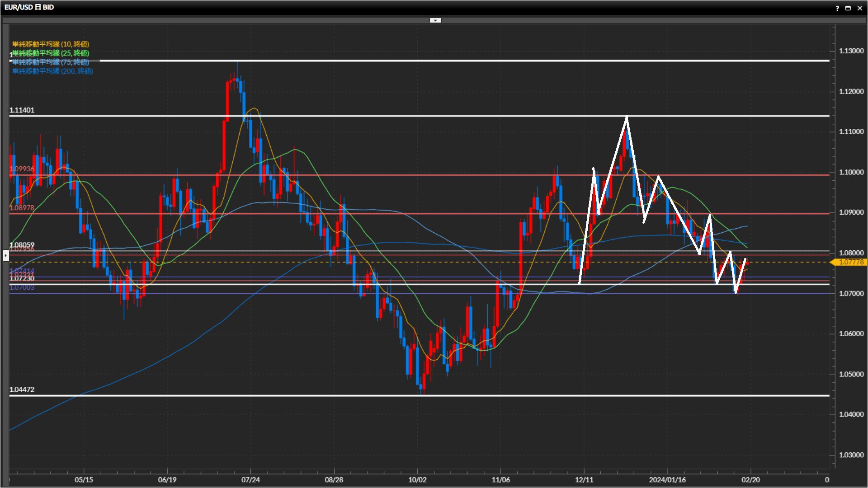868x488 pixels.
Task: Select the 75-period moving average legend label
Action: pos(51,62)
